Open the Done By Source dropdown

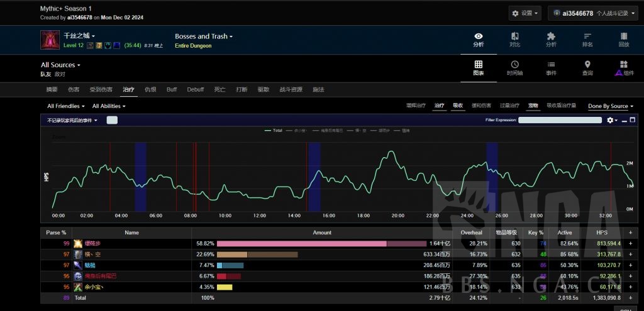click(x=610, y=106)
